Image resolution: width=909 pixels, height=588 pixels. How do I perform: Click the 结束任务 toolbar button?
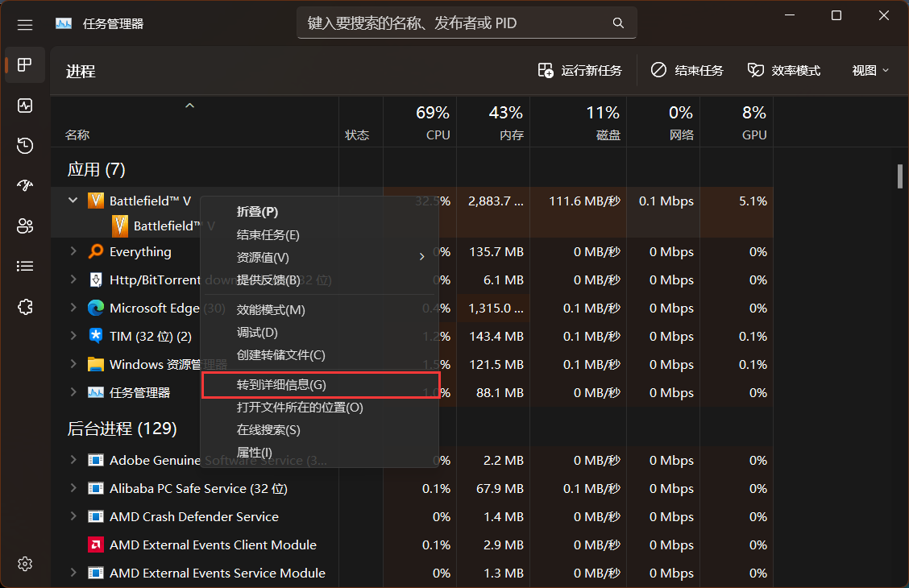click(687, 71)
